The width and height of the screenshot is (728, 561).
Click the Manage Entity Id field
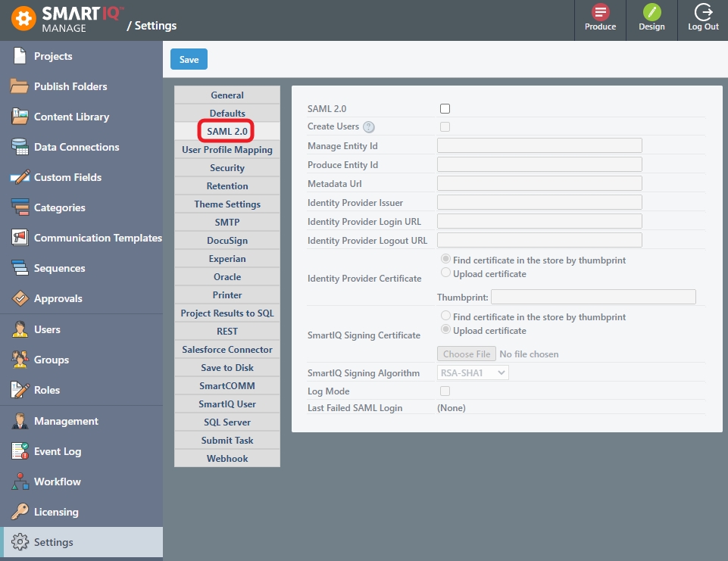click(x=539, y=145)
